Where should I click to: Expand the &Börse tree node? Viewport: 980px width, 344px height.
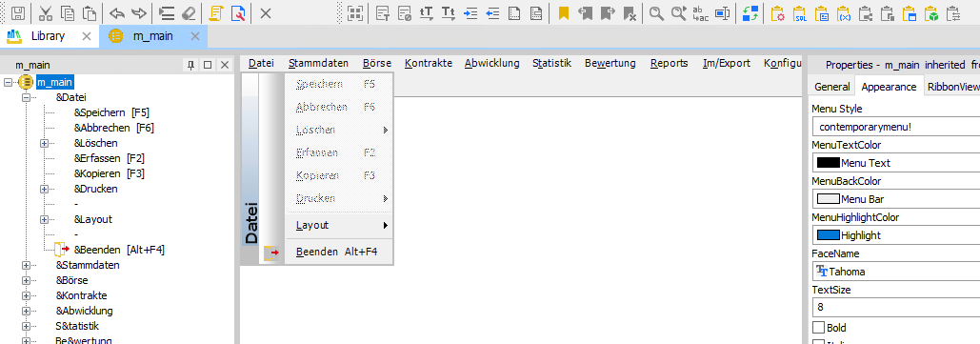[27, 280]
